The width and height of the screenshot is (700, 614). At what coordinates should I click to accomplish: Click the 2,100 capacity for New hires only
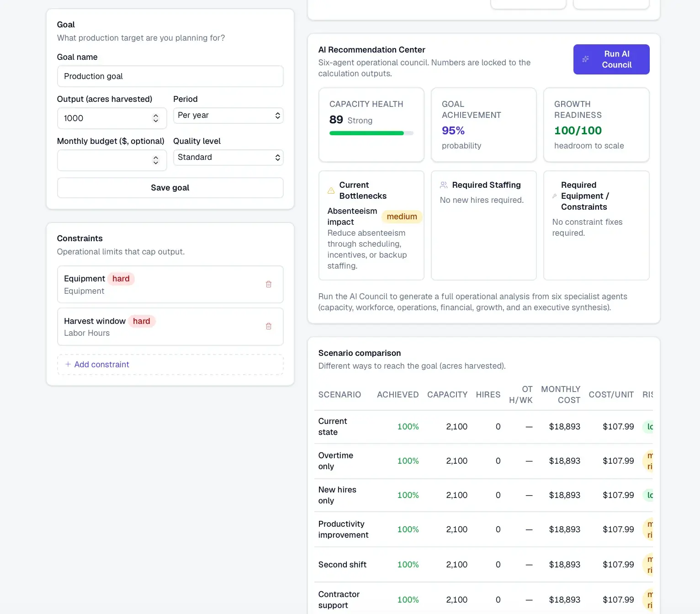point(456,495)
